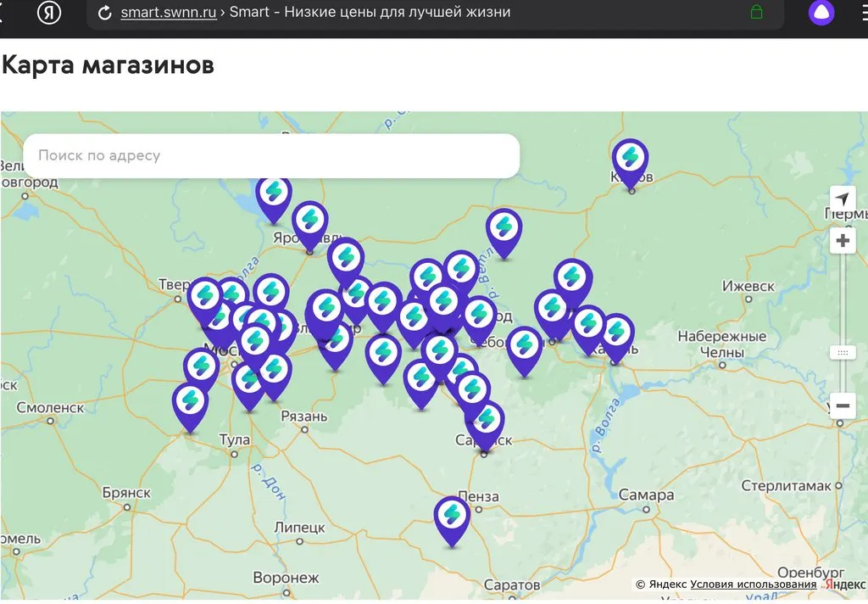Zoom in with the plus button
Viewport: 868px width, 604px height.
click(843, 241)
